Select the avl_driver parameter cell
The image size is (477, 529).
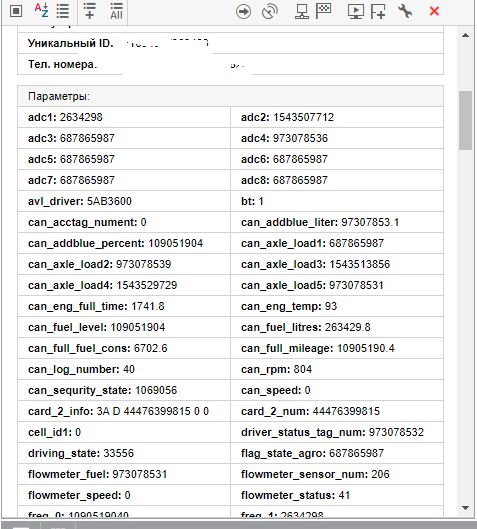pos(124,201)
